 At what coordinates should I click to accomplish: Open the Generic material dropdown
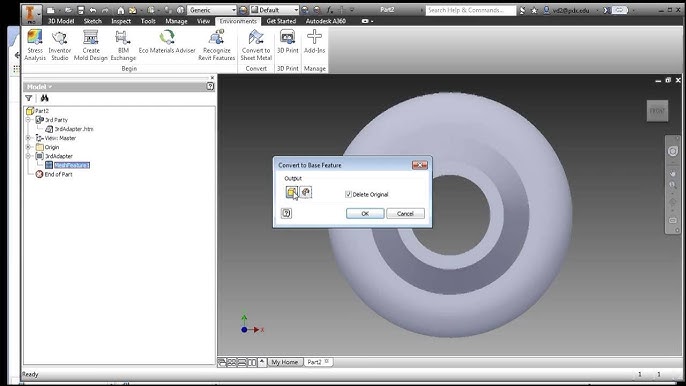pyautogui.click(x=212, y=10)
